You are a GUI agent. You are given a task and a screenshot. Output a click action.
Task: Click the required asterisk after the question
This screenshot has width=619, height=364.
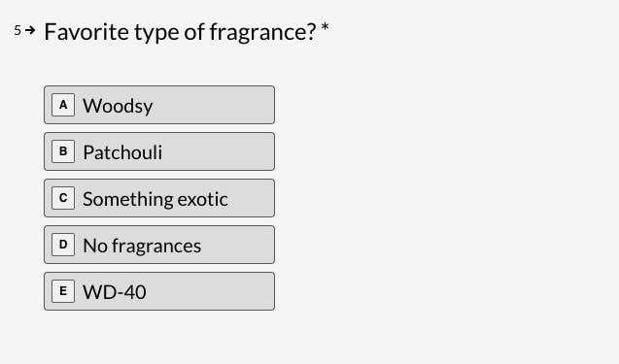tap(325, 27)
